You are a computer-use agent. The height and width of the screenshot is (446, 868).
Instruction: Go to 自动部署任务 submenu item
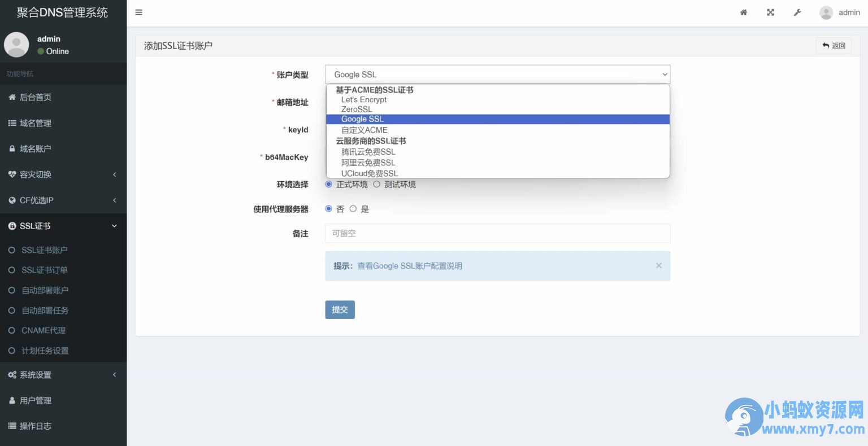[45, 311]
